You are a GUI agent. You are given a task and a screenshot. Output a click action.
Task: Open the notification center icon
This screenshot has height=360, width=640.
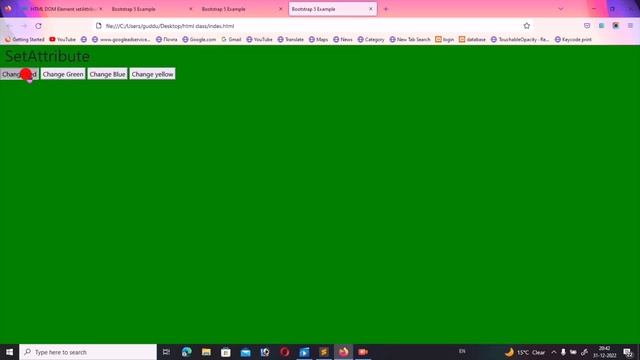tap(628, 352)
